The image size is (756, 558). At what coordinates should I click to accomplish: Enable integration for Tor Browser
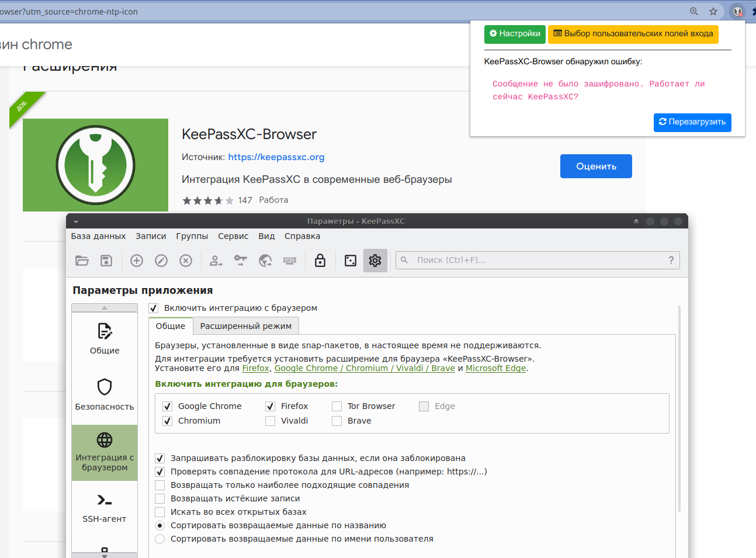pyautogui.click(x=337, y=407)
